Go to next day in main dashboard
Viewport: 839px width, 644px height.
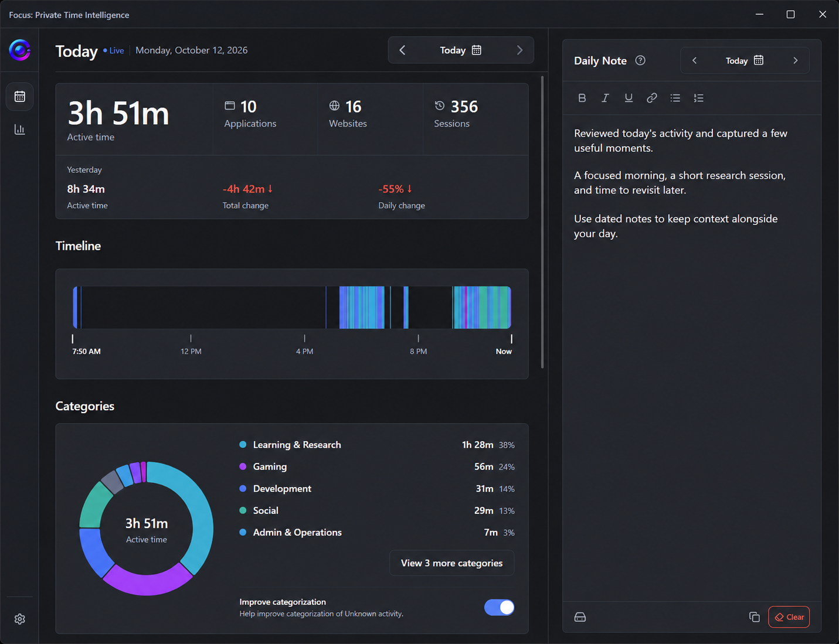click(x=519, y=50)
